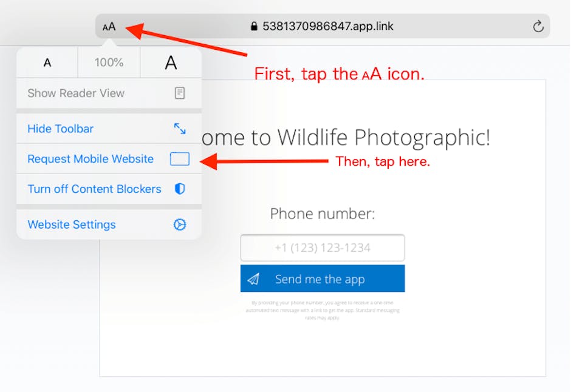Select Show Reader View menu item

tap(76, 93)
